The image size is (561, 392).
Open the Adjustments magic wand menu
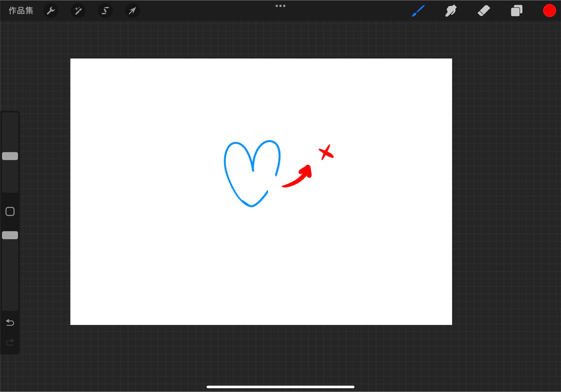pyautogui.click(x=78, y=11)
